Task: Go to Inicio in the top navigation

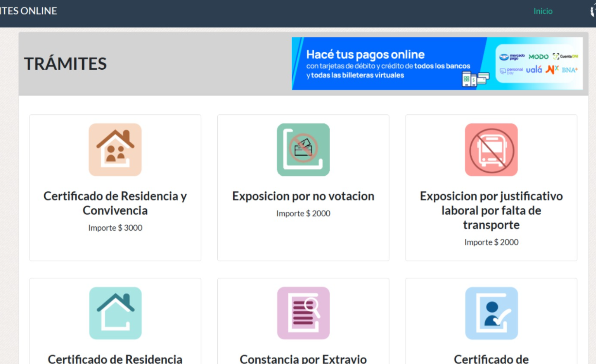Action: tap(543, 11)
